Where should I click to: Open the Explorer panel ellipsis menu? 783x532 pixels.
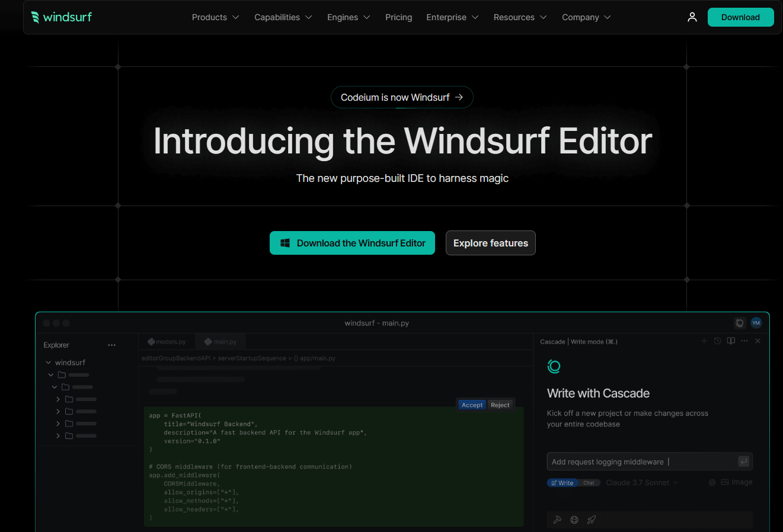(111, 345)
